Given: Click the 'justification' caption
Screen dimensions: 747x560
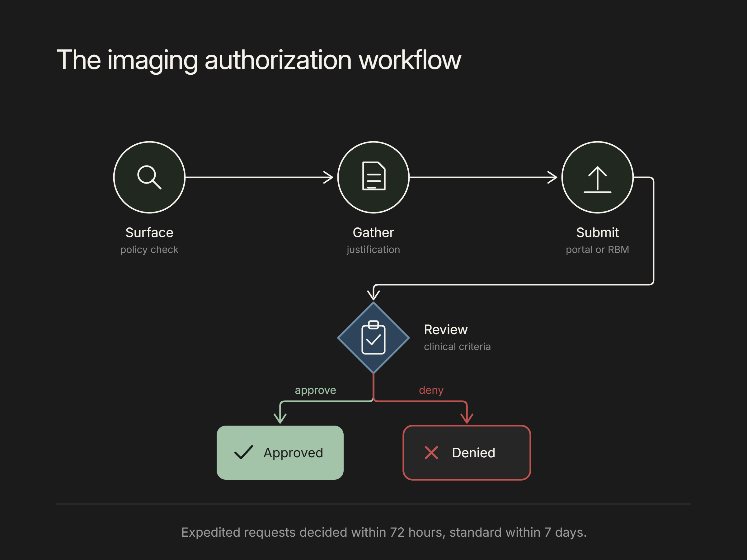Looking at the screenshot, I should click(374, 250).
